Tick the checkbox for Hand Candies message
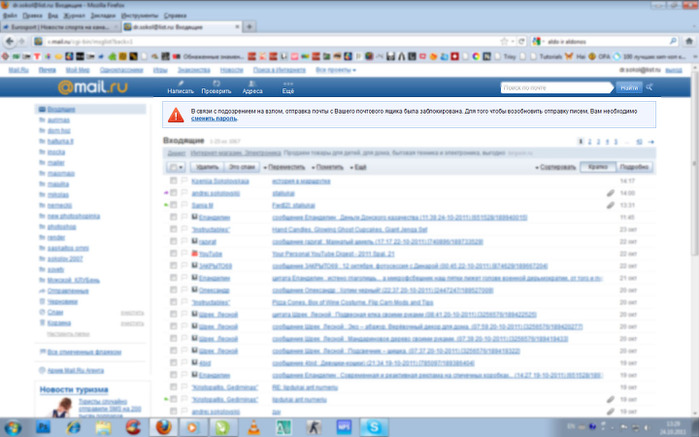 173,229
